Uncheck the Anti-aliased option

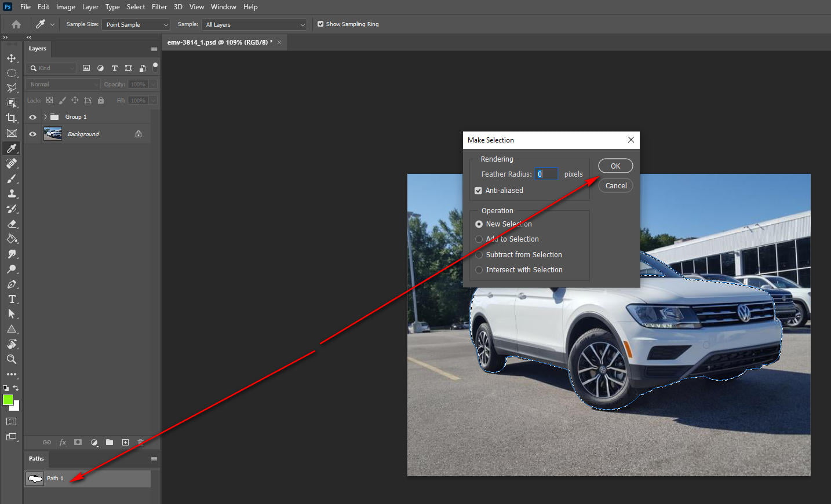click(479, 190)
